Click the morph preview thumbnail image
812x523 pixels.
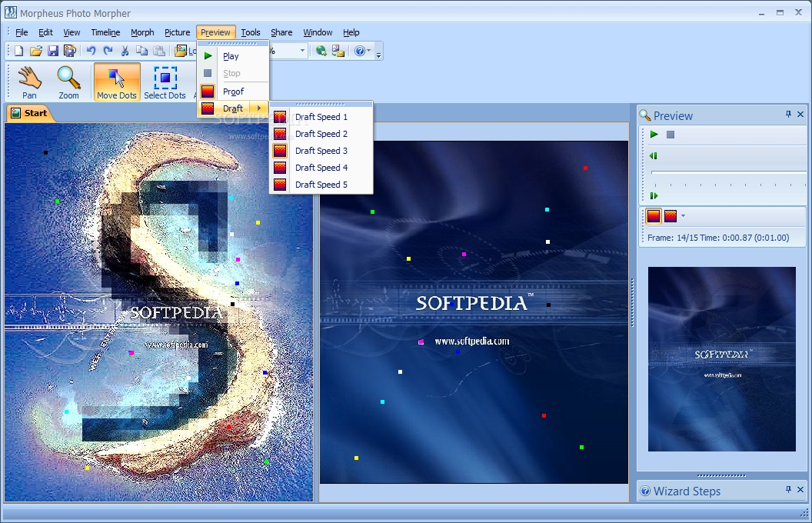tap(721, 359)
